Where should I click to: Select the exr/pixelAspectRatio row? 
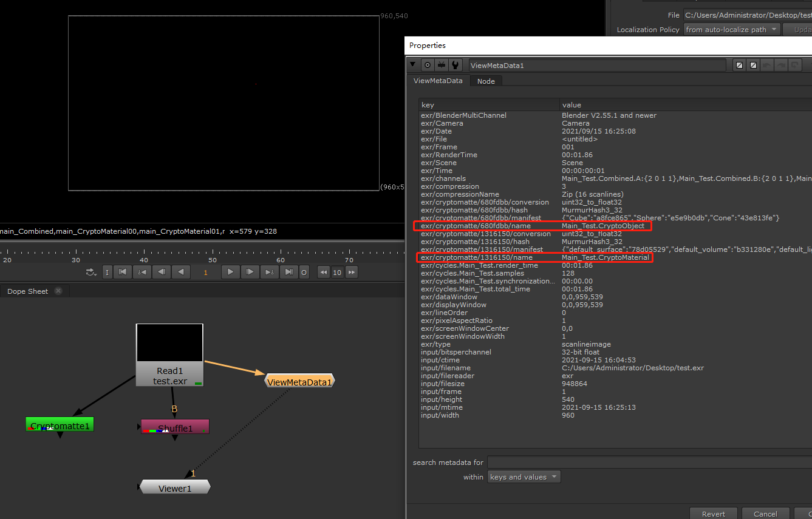click(615, 321)
